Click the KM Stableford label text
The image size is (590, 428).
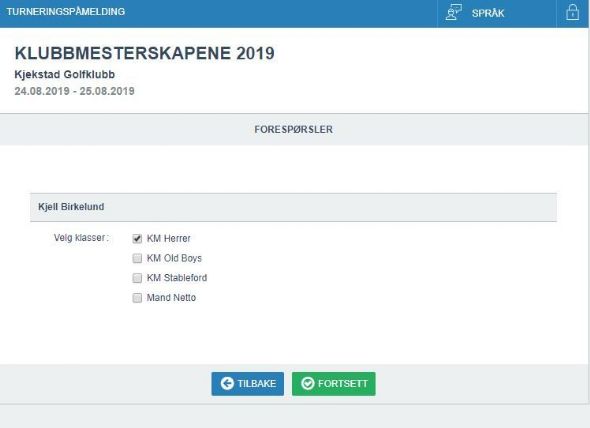tap(177, 278)
